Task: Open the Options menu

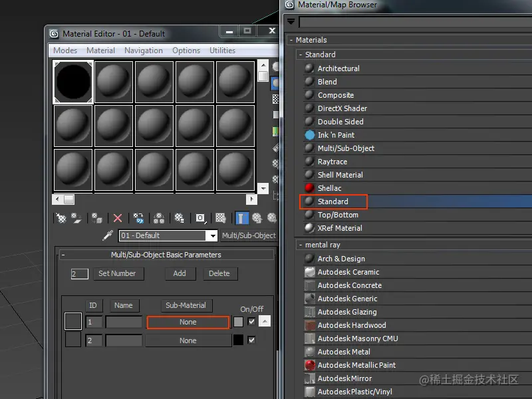Action: [186, 51]
